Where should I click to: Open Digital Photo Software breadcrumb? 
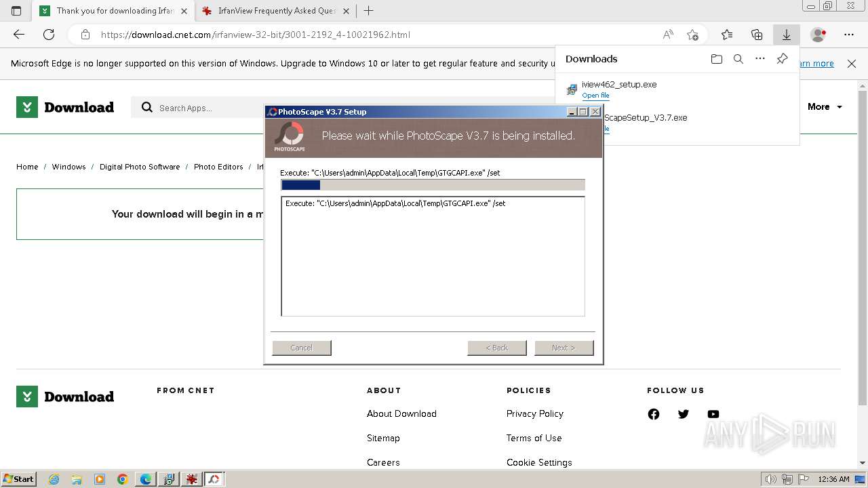pos(140,167)
